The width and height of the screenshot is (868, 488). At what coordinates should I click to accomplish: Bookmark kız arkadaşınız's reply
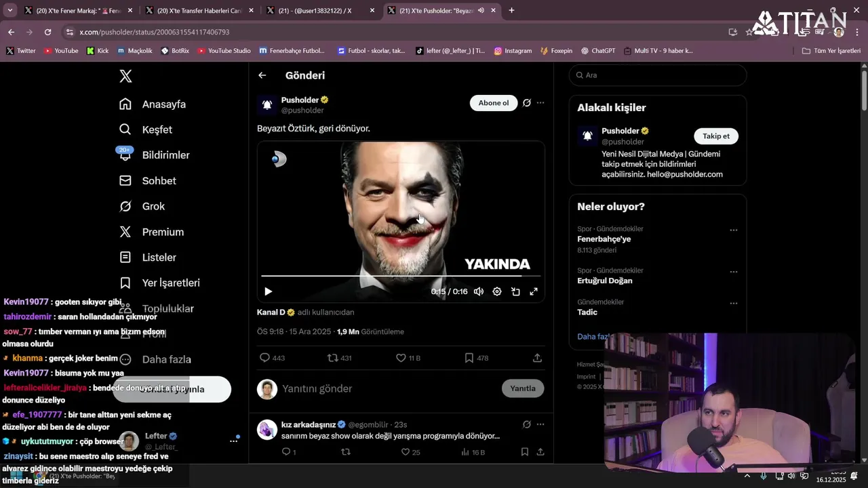pos(524,452)
